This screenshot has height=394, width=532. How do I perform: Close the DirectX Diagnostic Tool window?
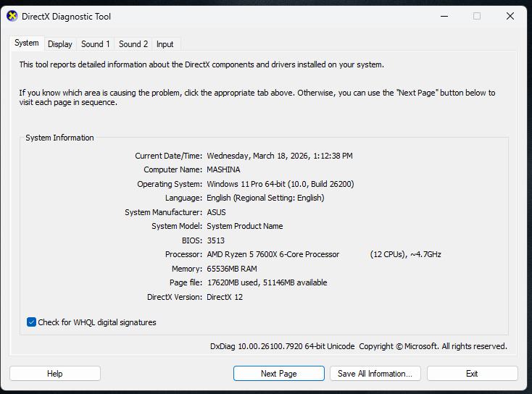tap(510, 16)
